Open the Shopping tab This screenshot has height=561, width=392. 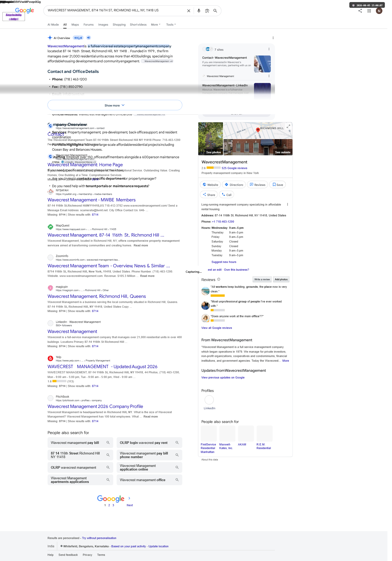(119, 25)
